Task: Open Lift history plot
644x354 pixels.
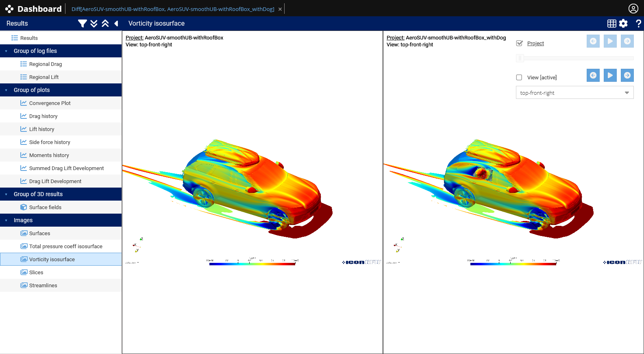Action: [61, 129]
